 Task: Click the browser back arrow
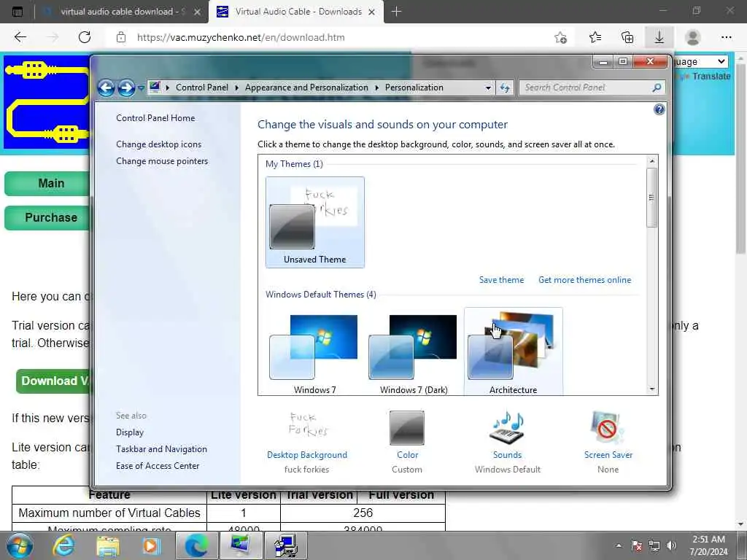tap(20, 37)
